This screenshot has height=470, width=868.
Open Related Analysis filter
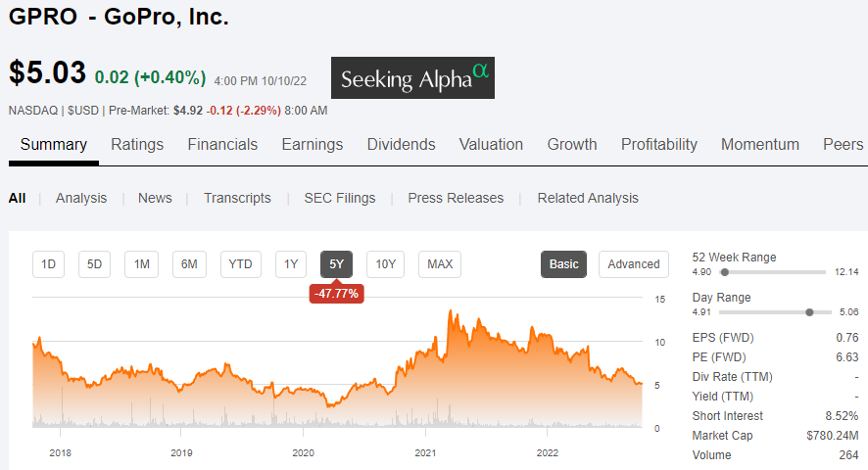(x=588, y=198)
